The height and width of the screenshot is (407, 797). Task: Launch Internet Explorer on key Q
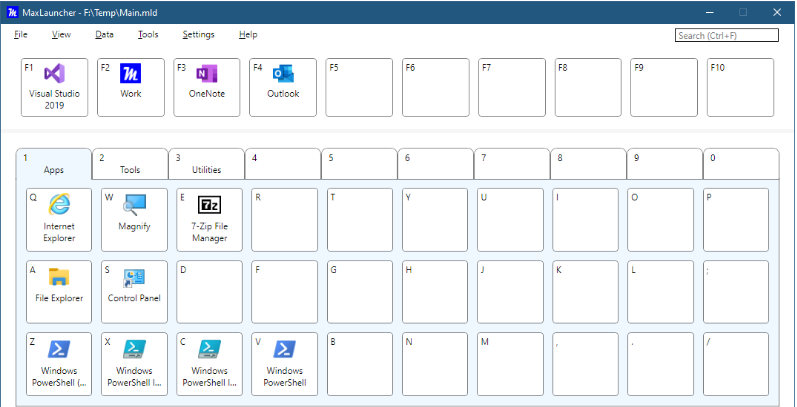pyautogui.click(x=59, y=219)
